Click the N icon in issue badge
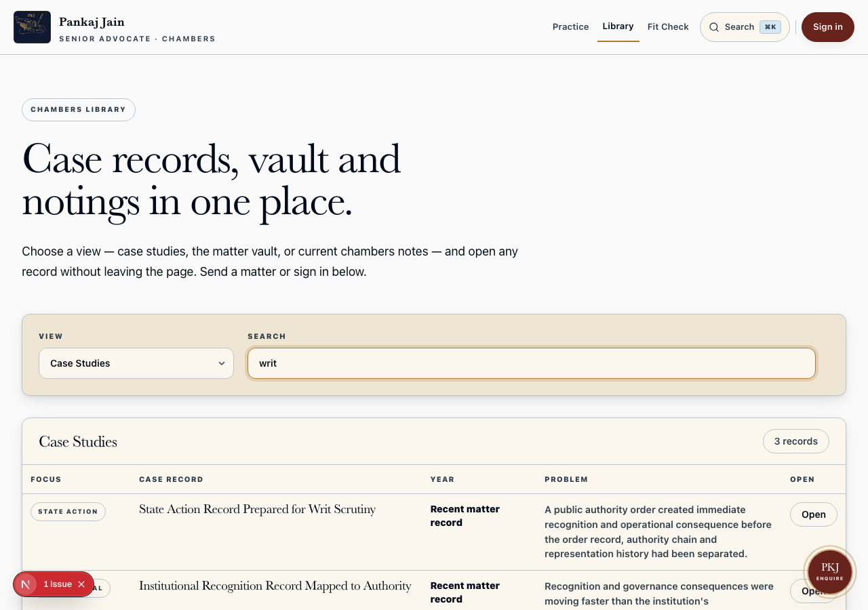 click(25, 584)
